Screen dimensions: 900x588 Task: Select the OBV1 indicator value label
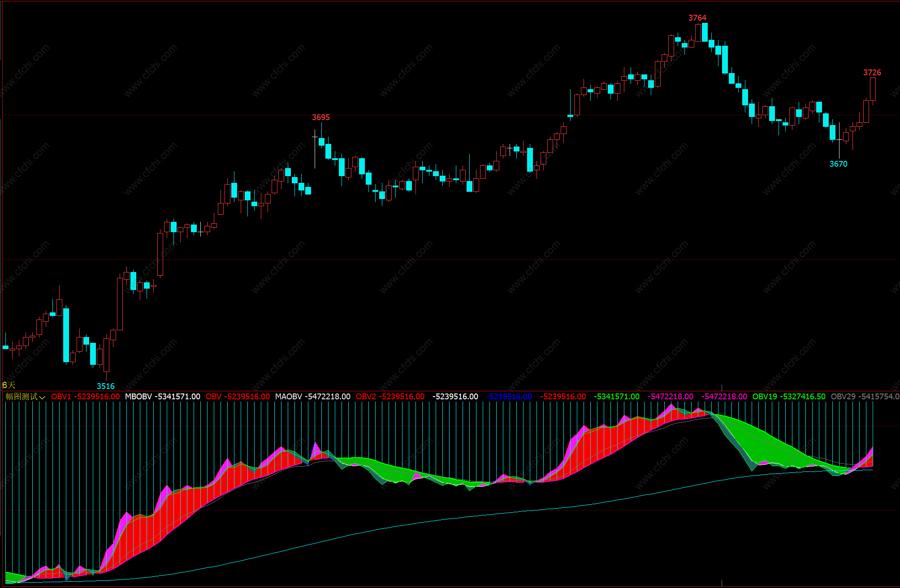click(85, 397)
